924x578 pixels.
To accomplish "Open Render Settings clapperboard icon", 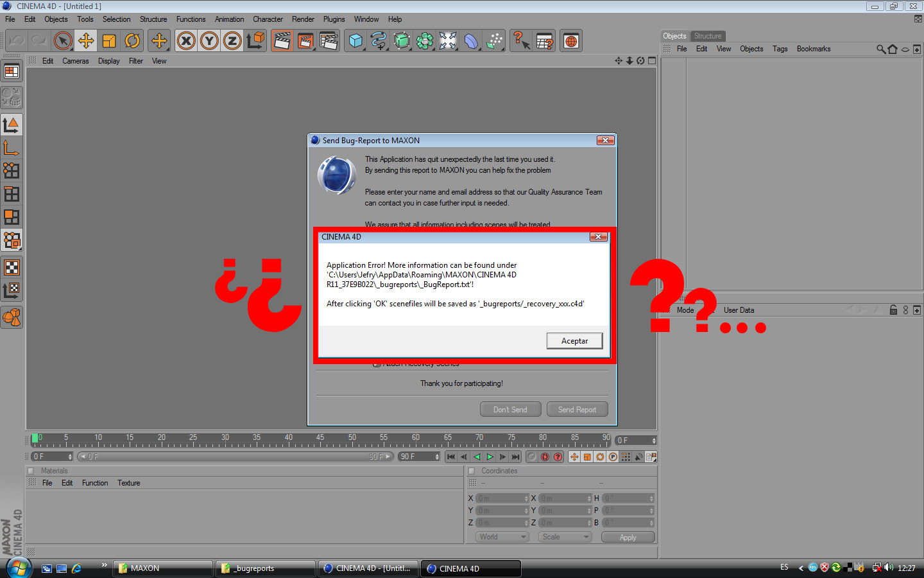I will point(329,41).
